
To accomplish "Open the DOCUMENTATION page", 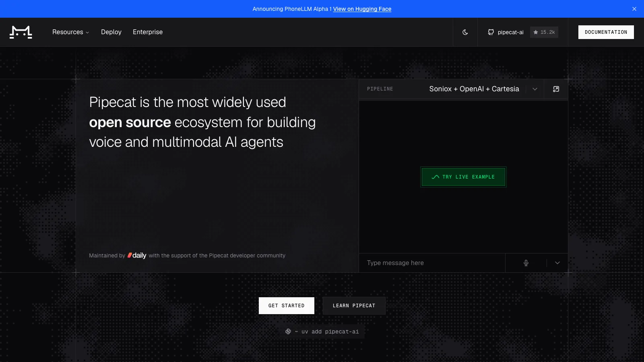I will (606, 32).
